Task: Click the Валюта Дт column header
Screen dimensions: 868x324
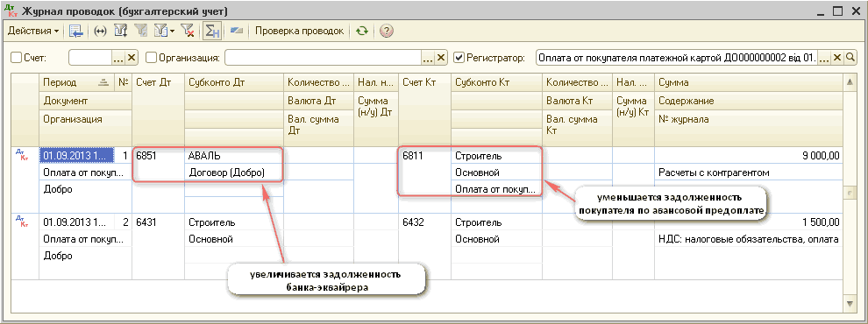Action: [318, 102]
